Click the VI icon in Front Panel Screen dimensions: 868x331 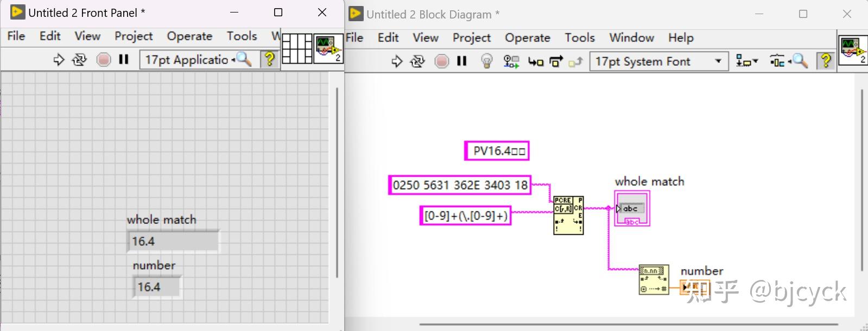pos(328,48)
